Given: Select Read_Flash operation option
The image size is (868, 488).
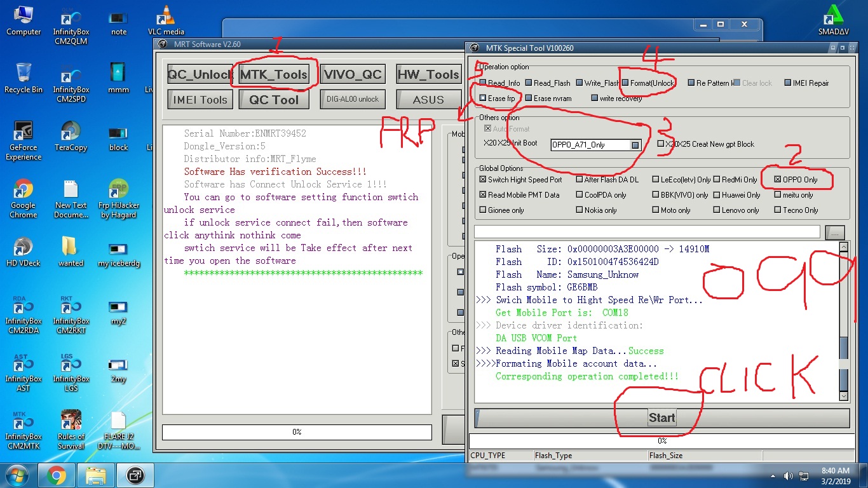Looking at the screenshot, I should (x=548, y=83).
